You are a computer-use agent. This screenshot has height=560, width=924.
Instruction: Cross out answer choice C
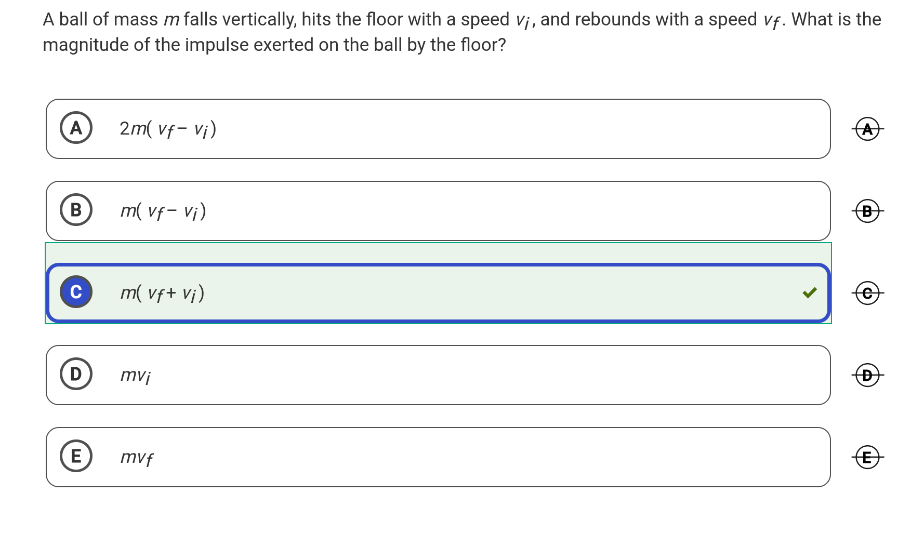pos(867,294)
